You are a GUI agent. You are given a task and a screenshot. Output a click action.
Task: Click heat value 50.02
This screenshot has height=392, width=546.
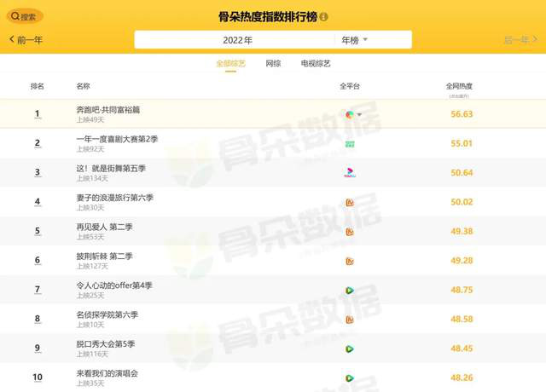(x=462, y=202)
